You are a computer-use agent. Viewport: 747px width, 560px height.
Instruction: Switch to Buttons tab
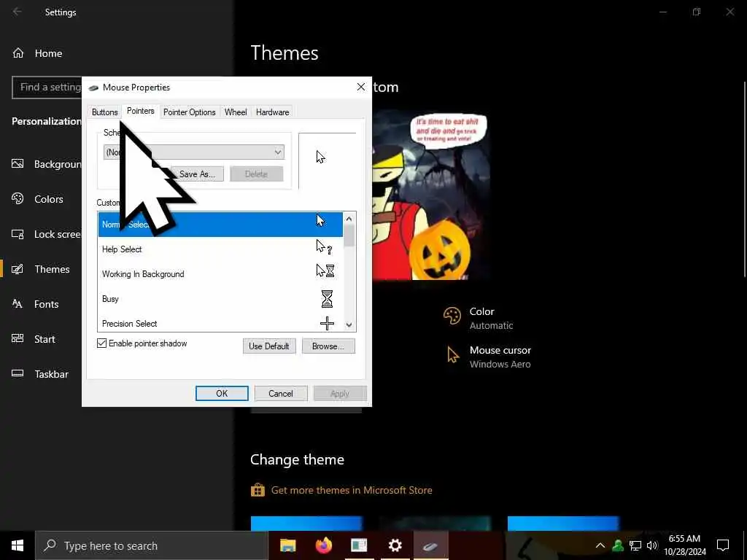pyautogui.click(x=105, y=112)
